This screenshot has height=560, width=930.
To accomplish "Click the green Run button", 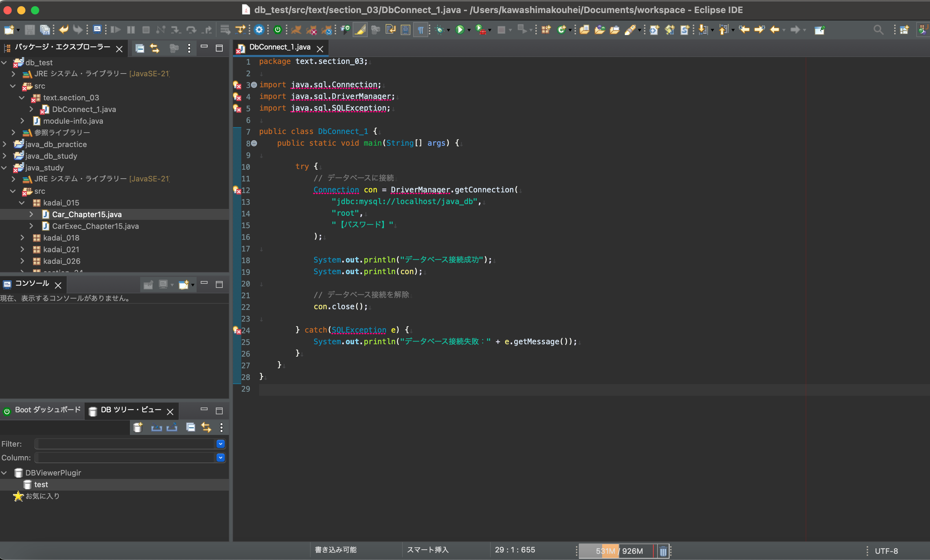I will [460, 30].
